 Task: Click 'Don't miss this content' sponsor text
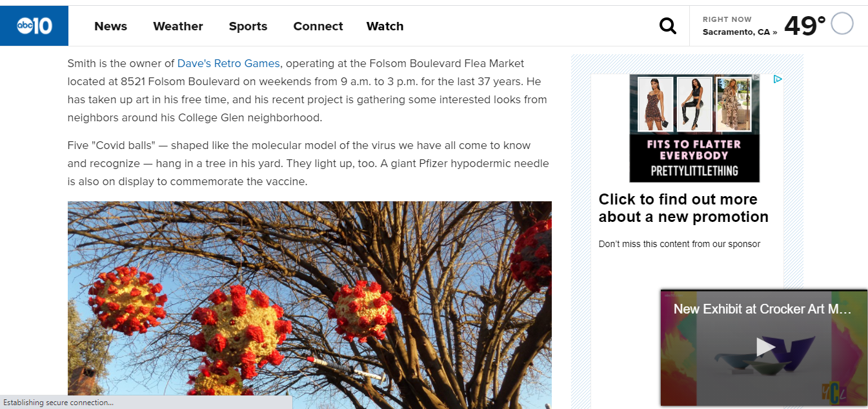[680, 244]
